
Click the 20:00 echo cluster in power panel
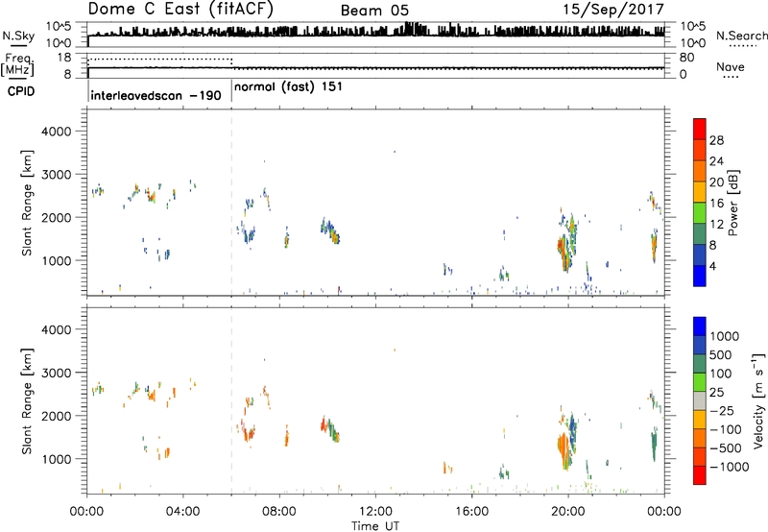(x=566, y=241)
